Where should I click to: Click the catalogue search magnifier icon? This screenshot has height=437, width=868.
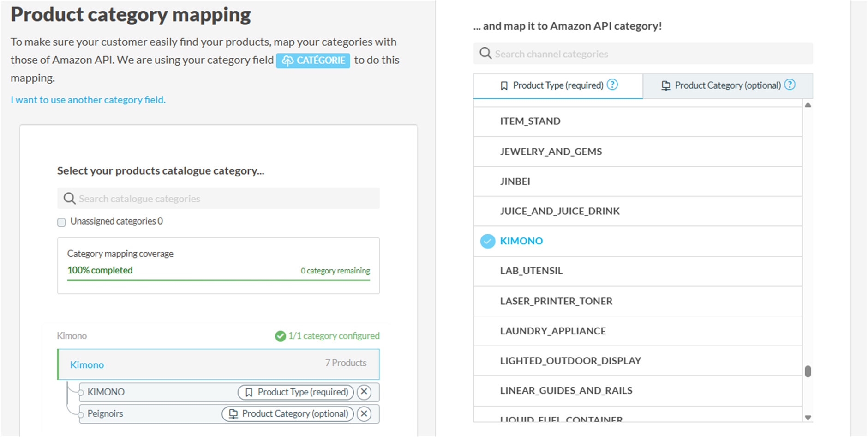pyautogui.click(x=69, y=199)
